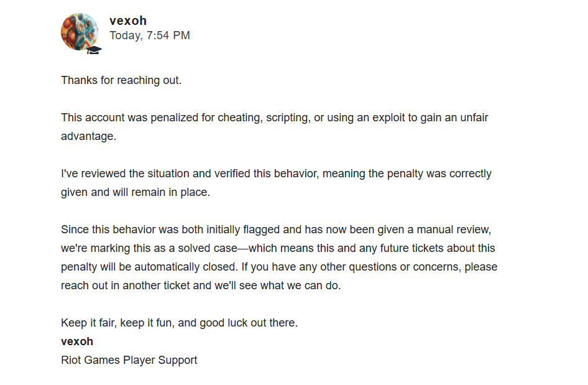Click the "Thanks for reaching out." line
The height and width of the screenshot is (385, 588).
[x=121, y=80]
